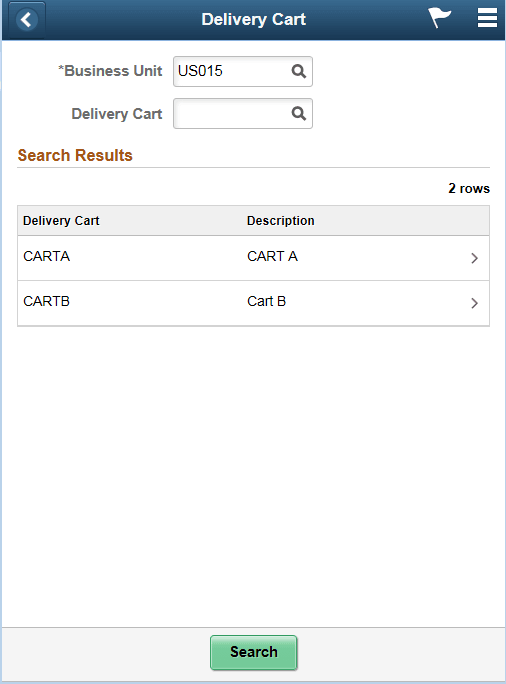Viewport: 506px width, 684px height.
Task: Click the green Search button
Action: (x=253, y=652)
